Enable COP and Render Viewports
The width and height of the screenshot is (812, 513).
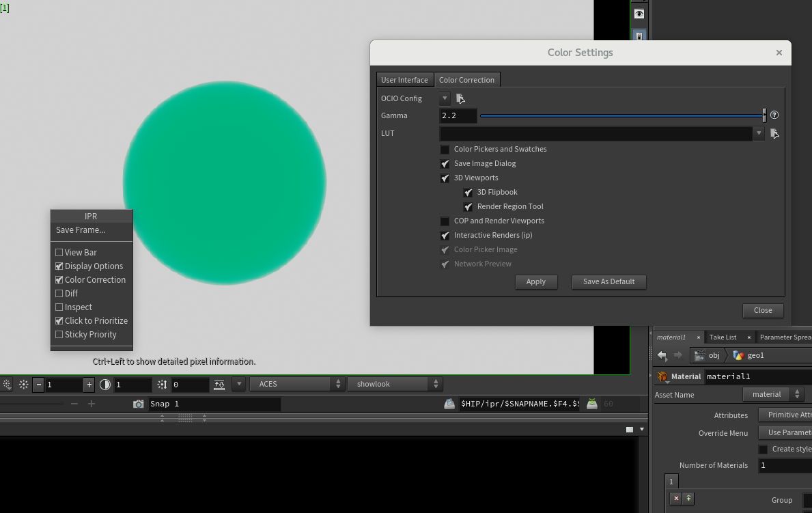[x=445, y=221]
